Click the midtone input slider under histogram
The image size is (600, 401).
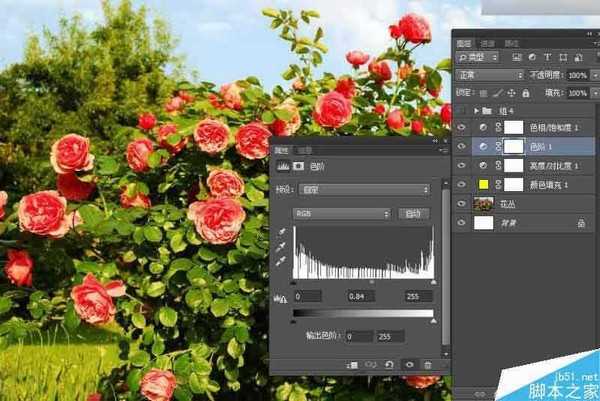click(372, 283)
